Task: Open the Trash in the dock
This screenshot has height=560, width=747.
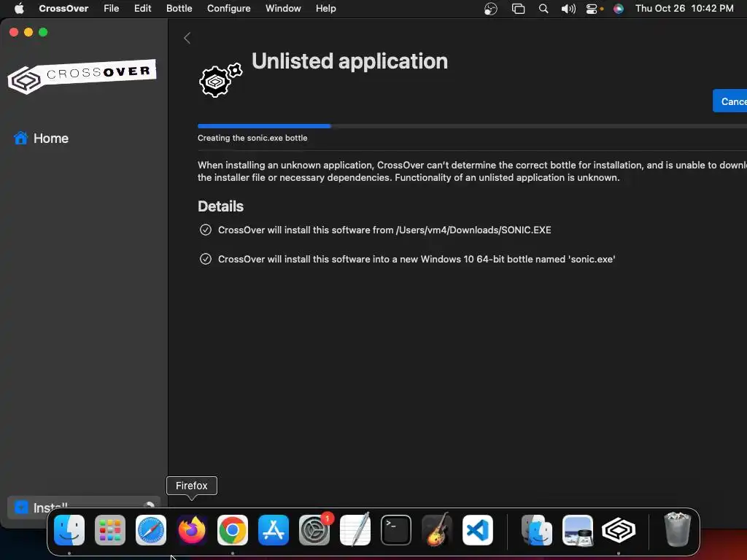Action: point(677,529)
